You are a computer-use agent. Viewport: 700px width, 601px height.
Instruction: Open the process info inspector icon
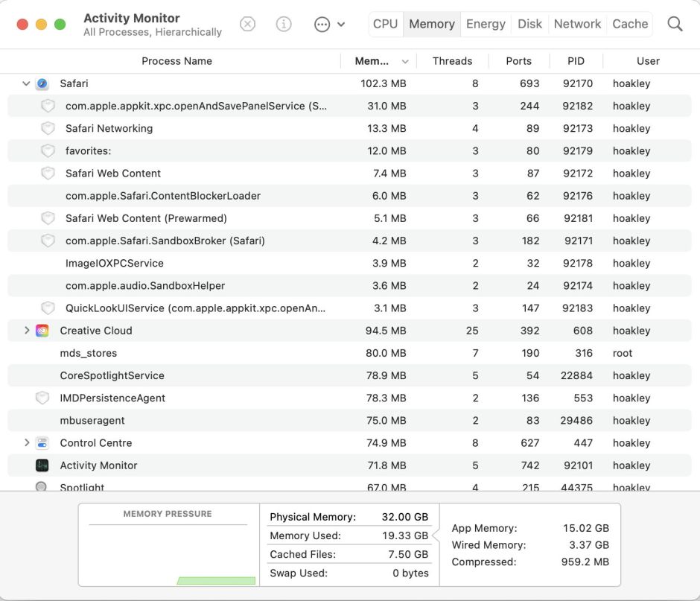pos(284,24)
